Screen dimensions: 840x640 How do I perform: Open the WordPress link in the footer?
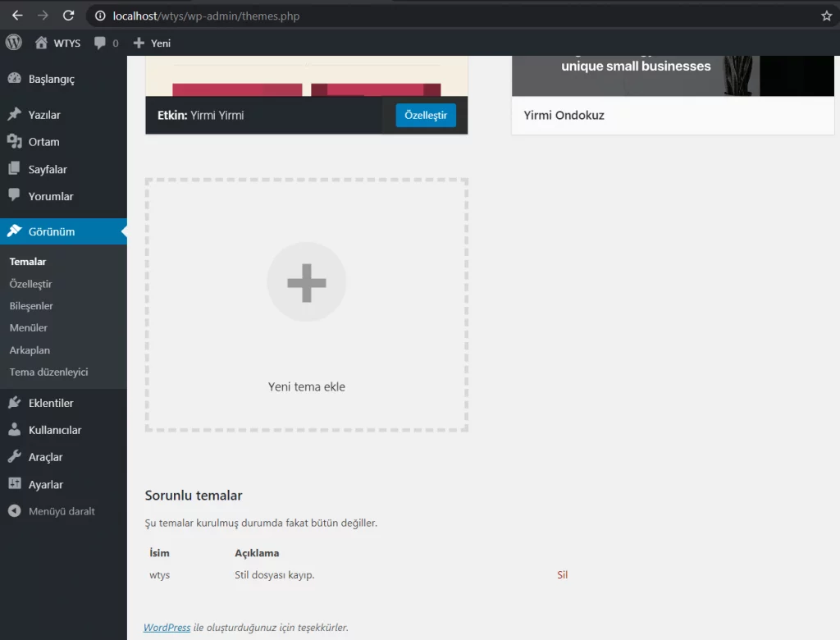tap(167, 627)
